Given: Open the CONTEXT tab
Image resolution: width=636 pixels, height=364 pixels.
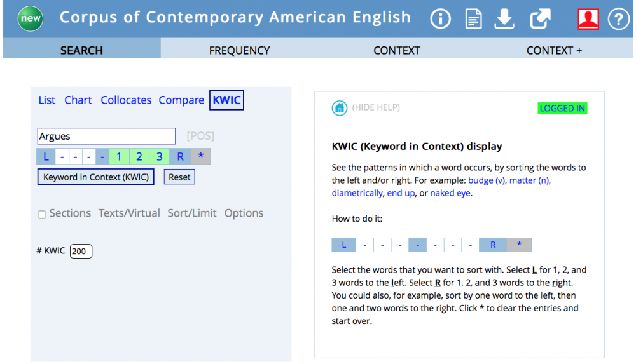Looking at the screenshot, I should tap(397, 50).
